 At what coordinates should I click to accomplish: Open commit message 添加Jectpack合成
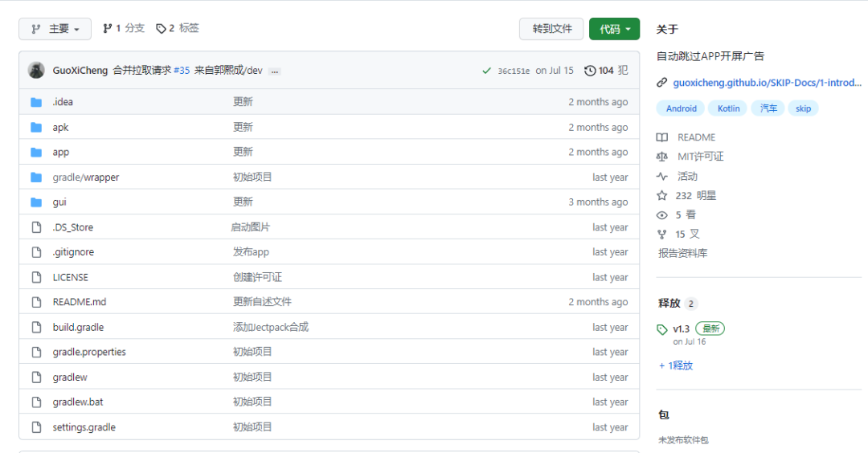[271, 327]
